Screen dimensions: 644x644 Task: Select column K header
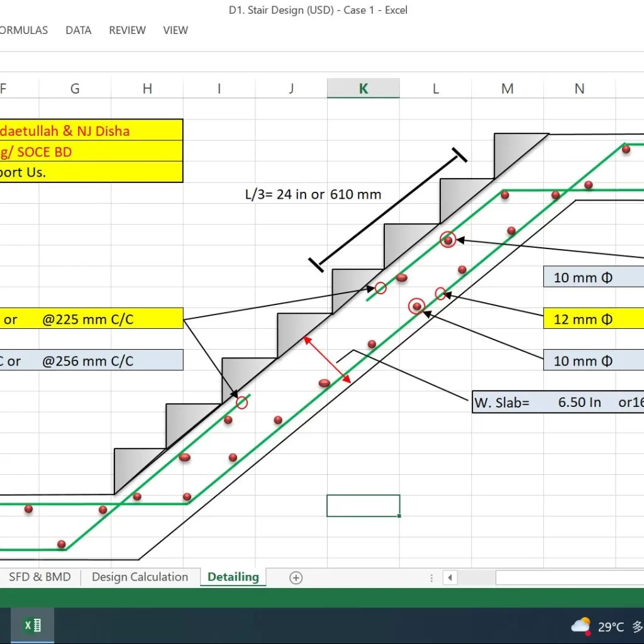pos(364,88)
